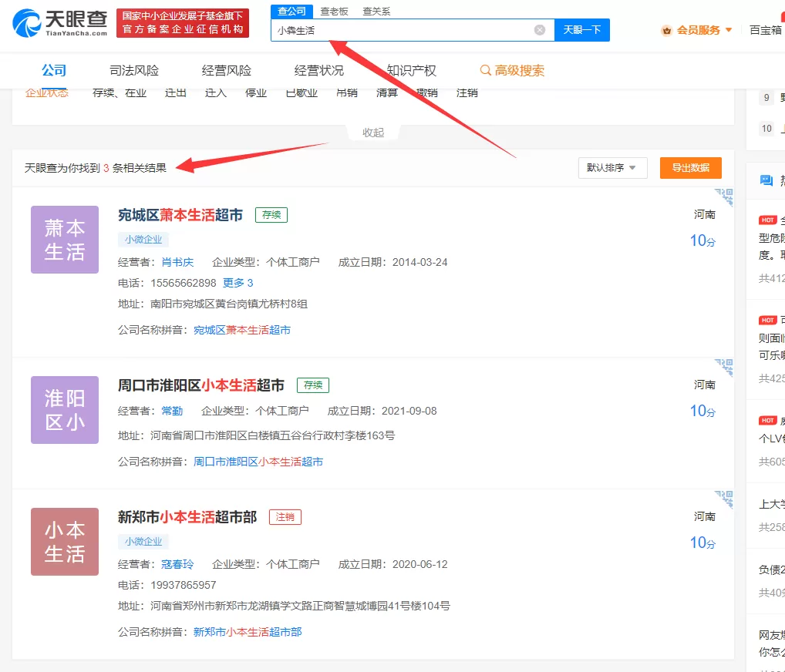Open 高级搜索 advanced search
This screenshot has height=672, width=785.
(512, 71)
